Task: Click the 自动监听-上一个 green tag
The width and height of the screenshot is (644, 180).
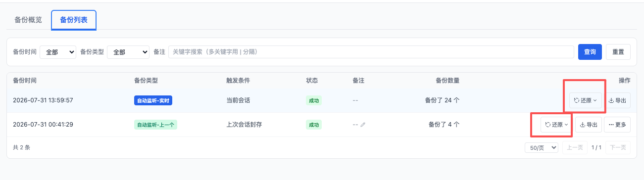Action: click(155, 125)
